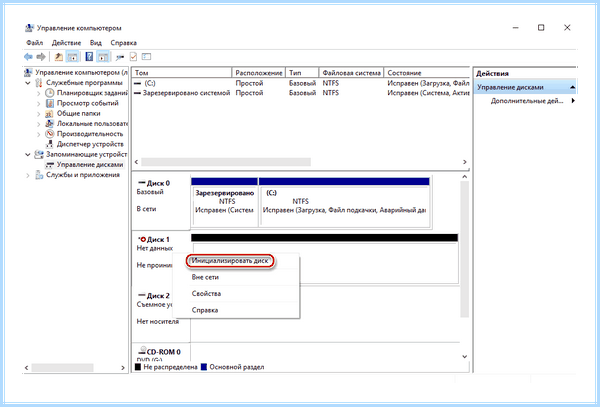Click Дополнительные действия in Actions pane
Viewport: 600px width, 407px height.
527,101
